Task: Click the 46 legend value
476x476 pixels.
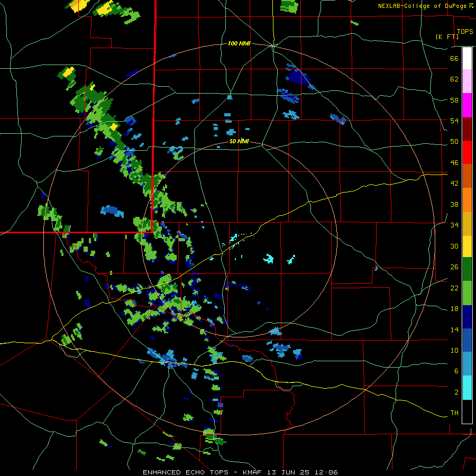Action: (454, 163)
